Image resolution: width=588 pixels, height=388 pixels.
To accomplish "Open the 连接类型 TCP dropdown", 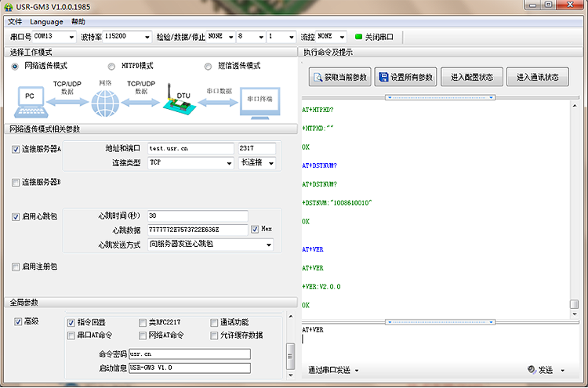I will tap(229, 163).
